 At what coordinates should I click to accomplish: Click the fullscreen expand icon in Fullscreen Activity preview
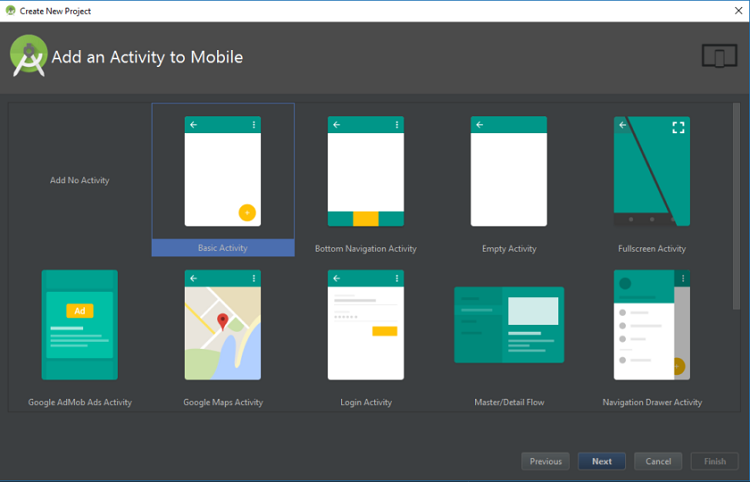tap(678, 127)
